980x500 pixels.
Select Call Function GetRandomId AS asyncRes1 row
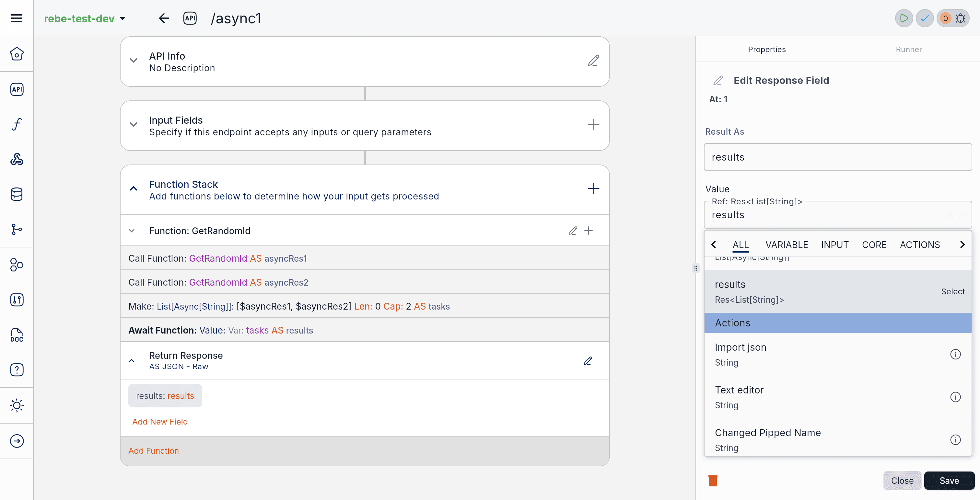click(365, 258)
